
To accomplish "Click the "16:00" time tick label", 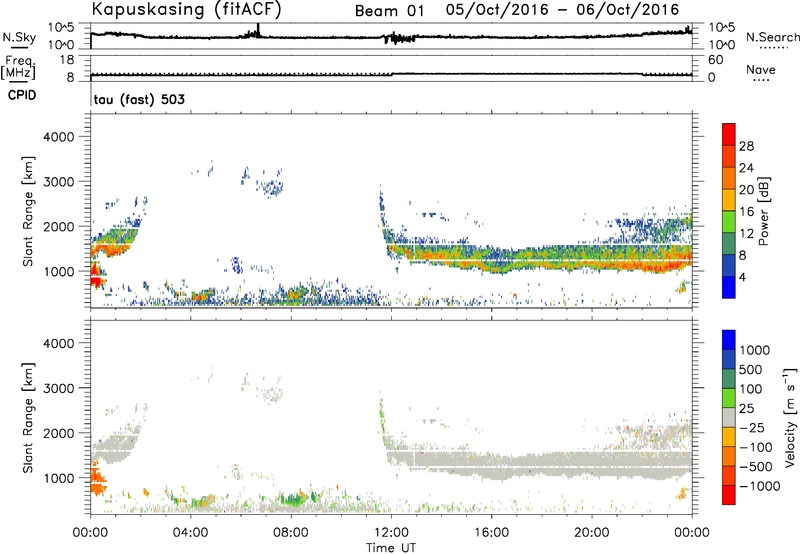I will pyautogui.click(x=491, y=533).
